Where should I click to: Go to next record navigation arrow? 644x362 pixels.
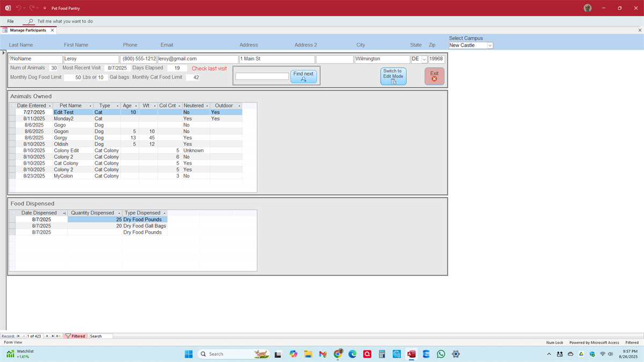pos(47,336)
